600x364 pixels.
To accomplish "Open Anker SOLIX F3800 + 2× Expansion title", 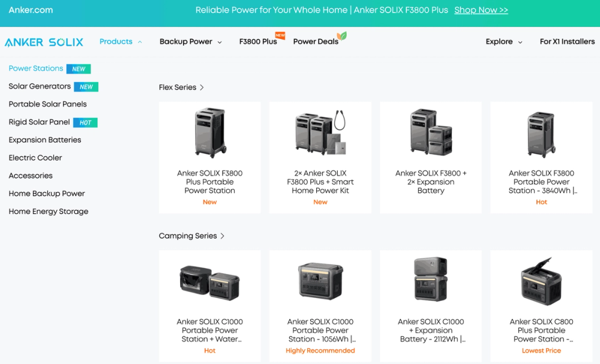I will point(431,182).
